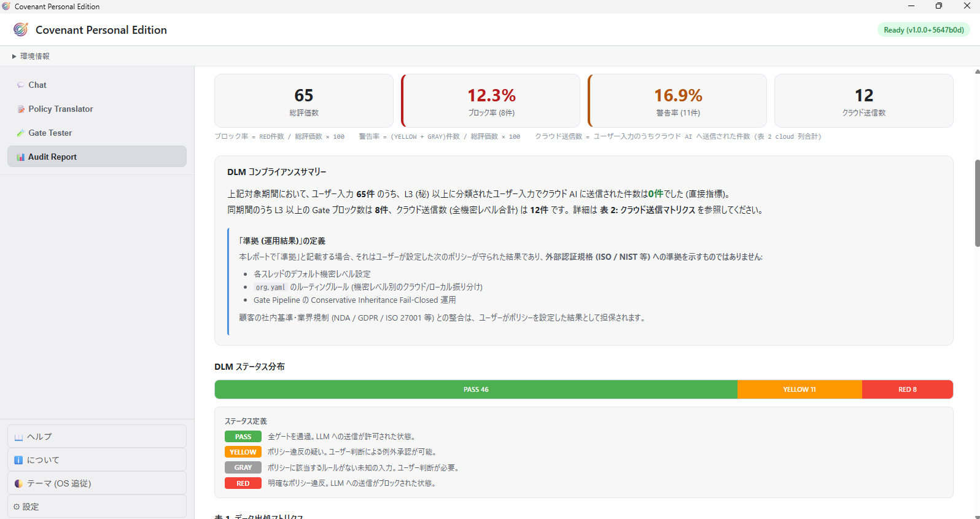The height and width of the screenshot is (519, 980).
Task: Click the orange YELLOW badge in ステータス定義
Action: click(243, 452)
